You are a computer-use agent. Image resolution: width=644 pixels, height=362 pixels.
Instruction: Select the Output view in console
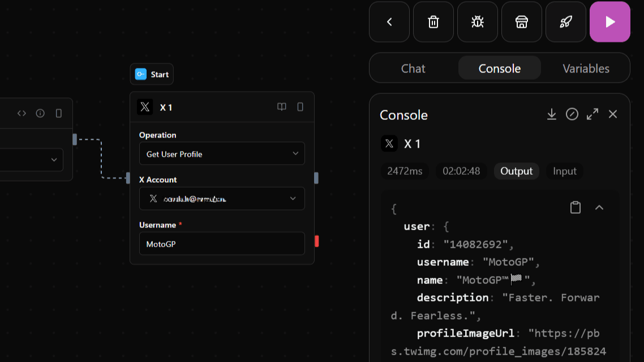[x=516, y=171]
